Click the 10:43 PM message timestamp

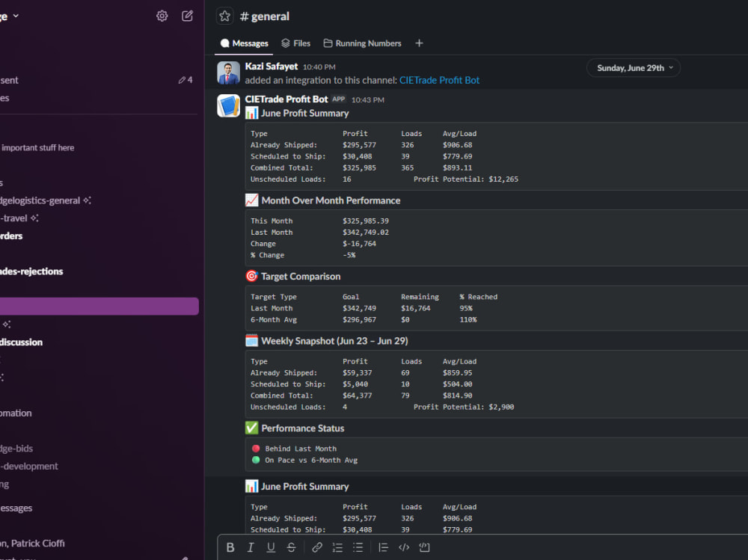[368, 99]
